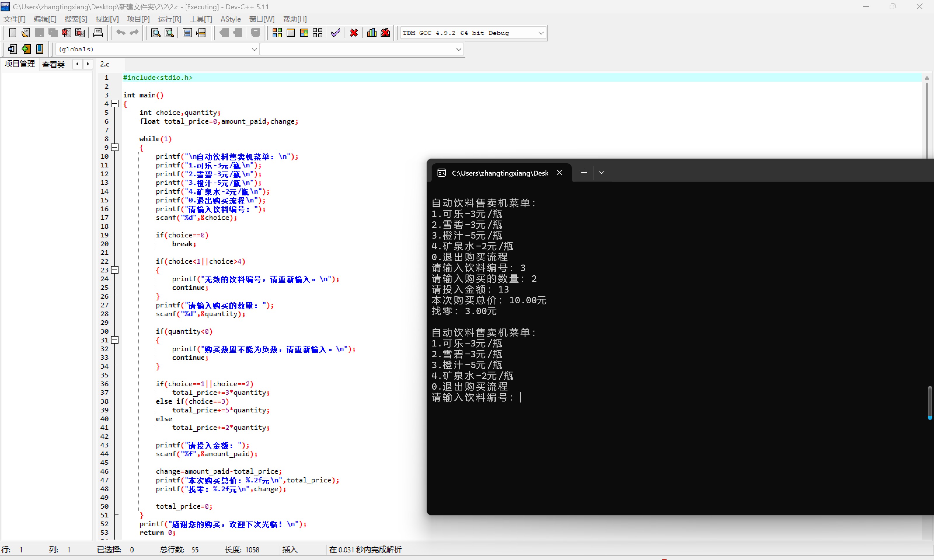Click the console window vertical scrollbar thumb
This screenshot has height=560, width=934.
pyautogui.click(x=929, y=402)
